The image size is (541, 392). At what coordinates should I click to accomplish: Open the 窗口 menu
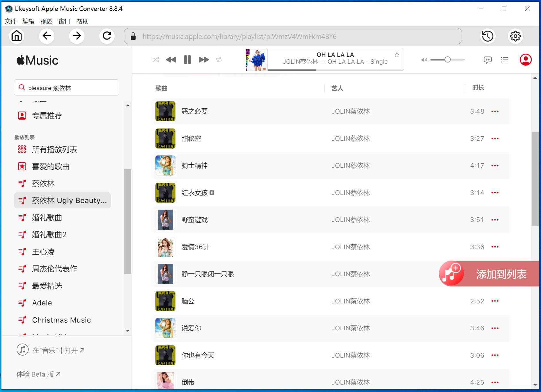(x=65, y=21)
